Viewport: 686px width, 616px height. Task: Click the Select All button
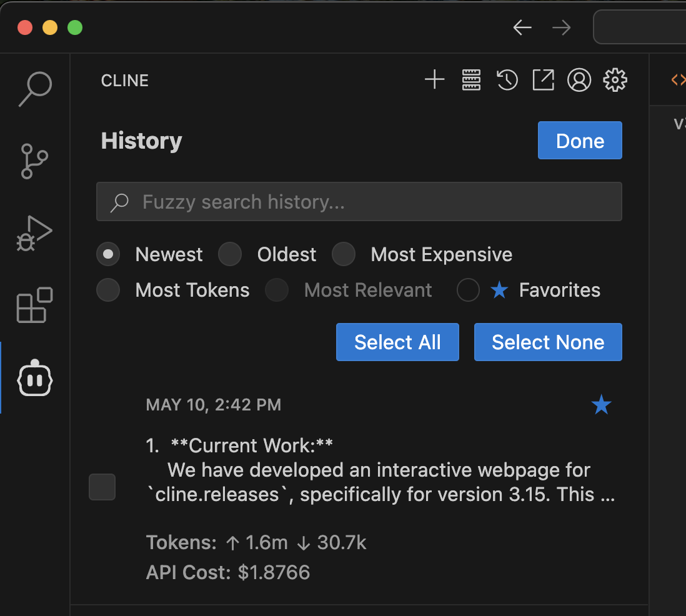click(x=397, y=342)
